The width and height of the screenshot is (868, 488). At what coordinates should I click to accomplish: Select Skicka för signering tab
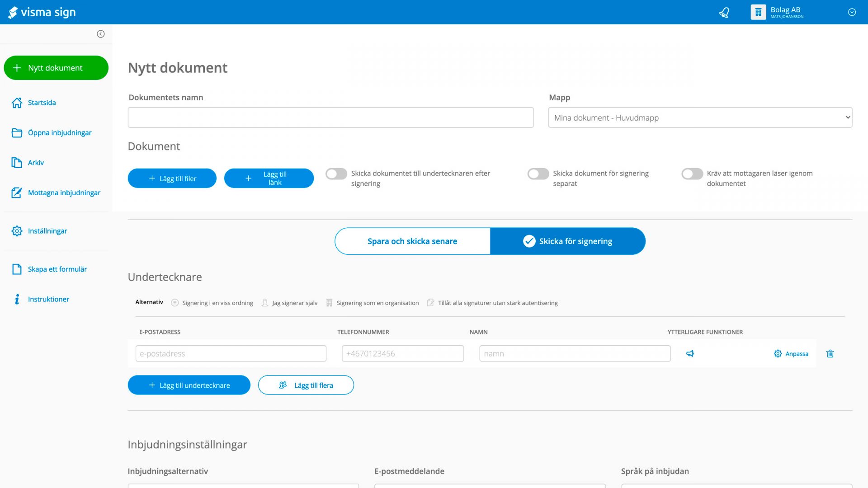click(x=568, y=241)
